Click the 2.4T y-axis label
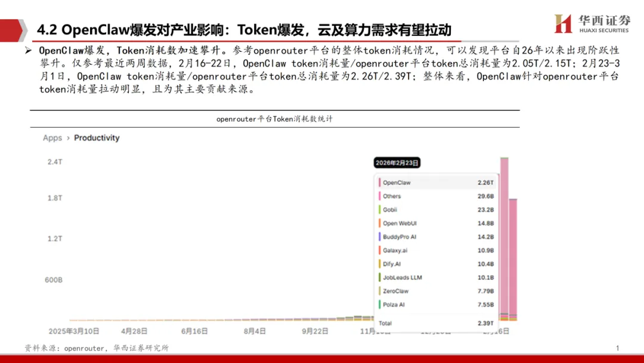This screenshot has width=644, height=363. pos(55,162)
